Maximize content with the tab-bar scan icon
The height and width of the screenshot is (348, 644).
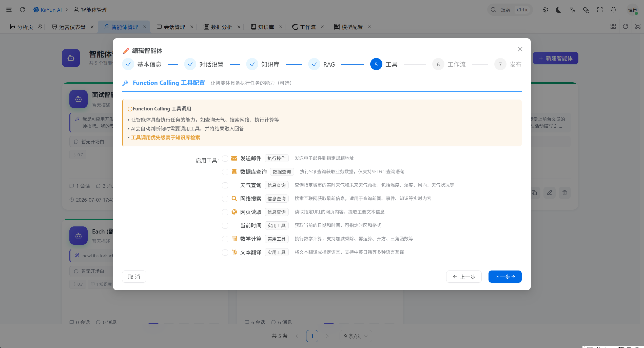638,27
